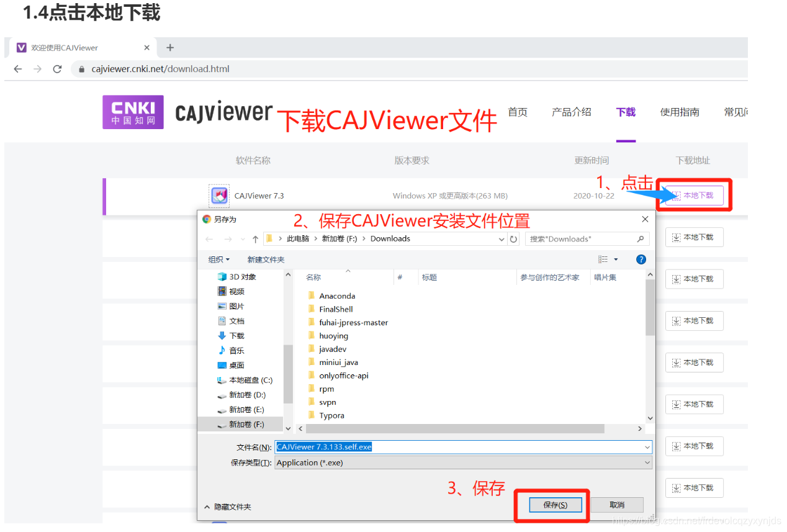Open the huoying folder

pos(328,336)
